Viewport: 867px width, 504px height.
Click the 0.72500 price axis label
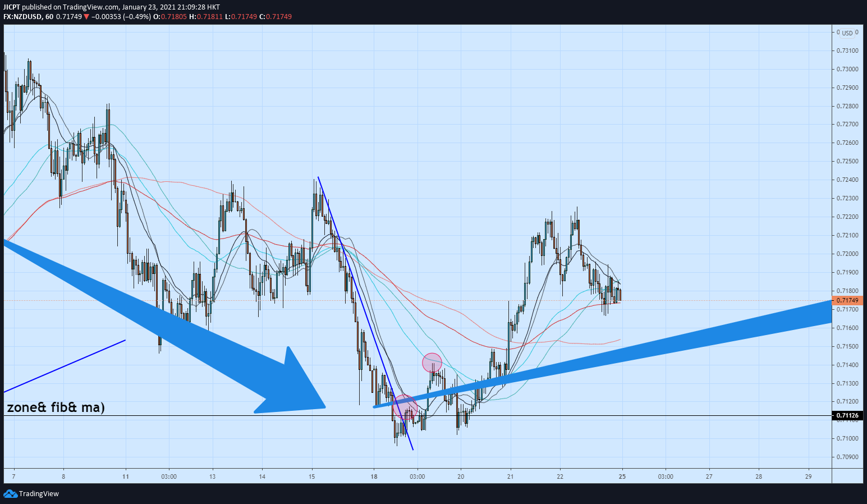(847, 161)
